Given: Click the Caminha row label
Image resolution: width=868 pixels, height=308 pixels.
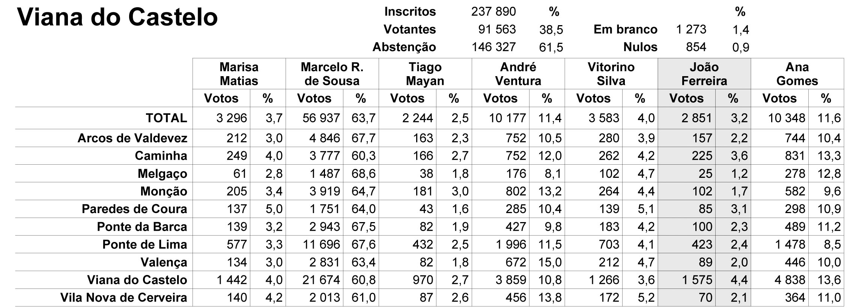Looking at the screenshot, I should pos(161,156).
